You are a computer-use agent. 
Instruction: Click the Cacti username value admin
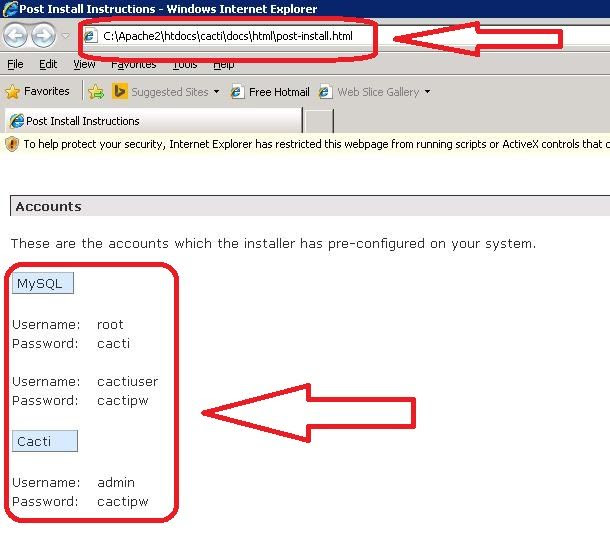pos(116,482)
